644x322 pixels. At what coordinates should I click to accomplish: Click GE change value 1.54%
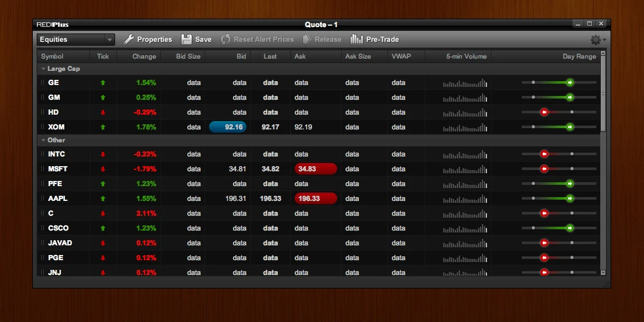coord(146,82)
